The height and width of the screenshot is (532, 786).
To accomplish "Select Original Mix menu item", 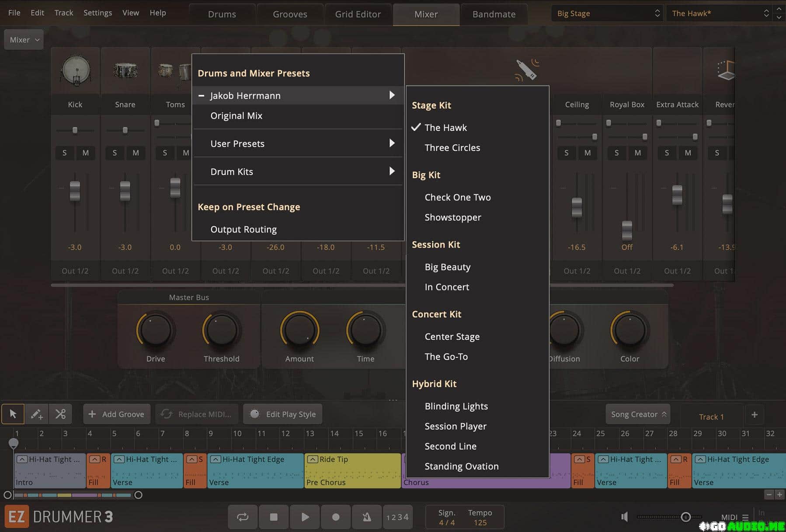I will (x=298, y=116).
